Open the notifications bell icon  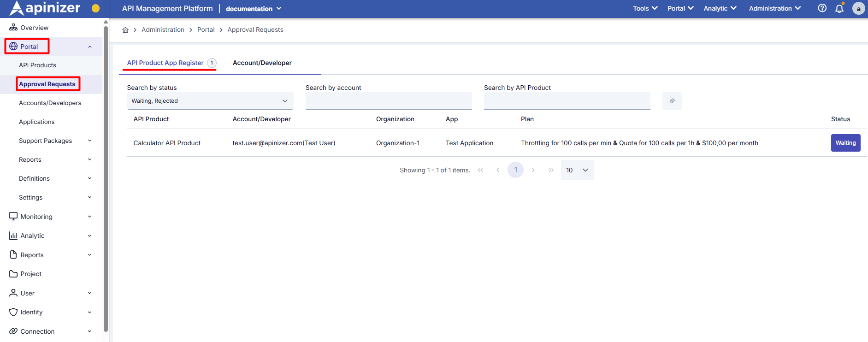point(839,8)
